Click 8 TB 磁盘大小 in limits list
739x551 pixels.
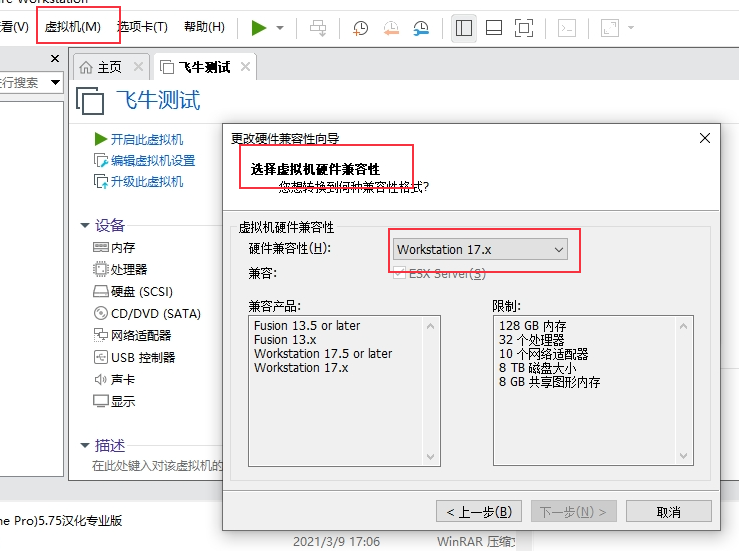(x=538, y=368)
